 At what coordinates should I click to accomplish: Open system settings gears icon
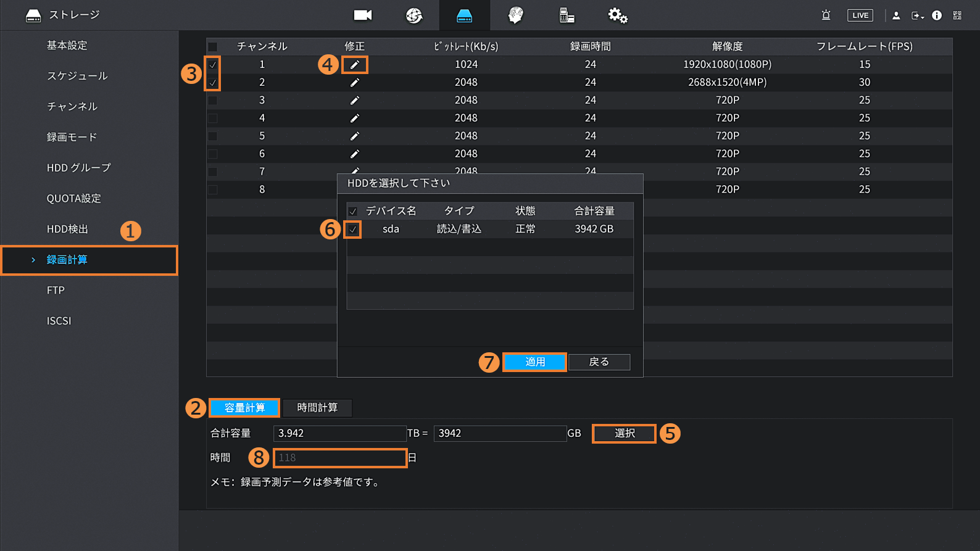pos(617,15)
